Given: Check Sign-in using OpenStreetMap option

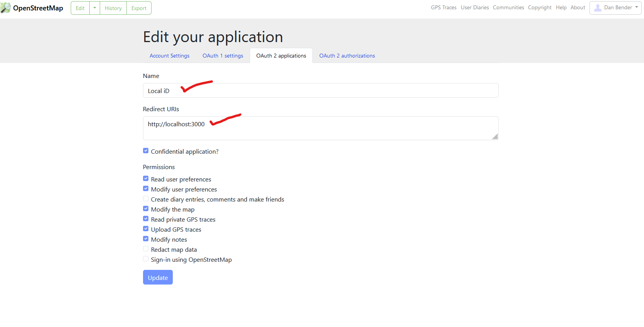Looking at the screenshot, I should pyautogui.click(x=146, y=259).
